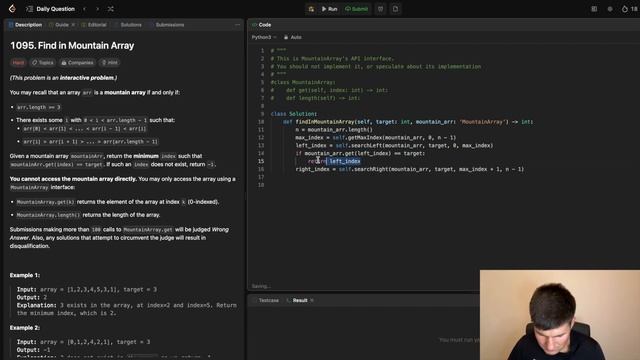The width and height of the screenshot is (640, 360).
Task: Close the Result tab
Action: click(x=312, y=300)
